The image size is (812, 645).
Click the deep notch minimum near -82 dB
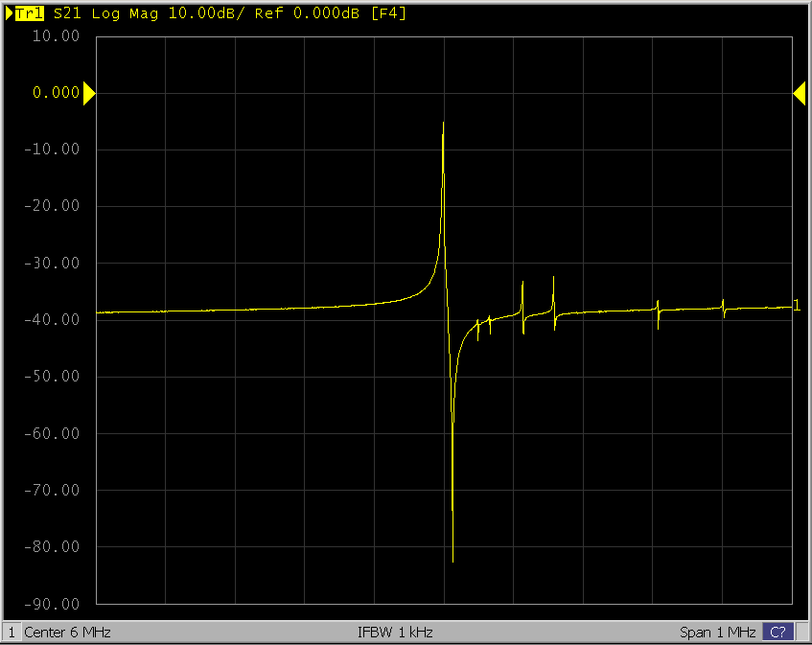pos(452,560)
